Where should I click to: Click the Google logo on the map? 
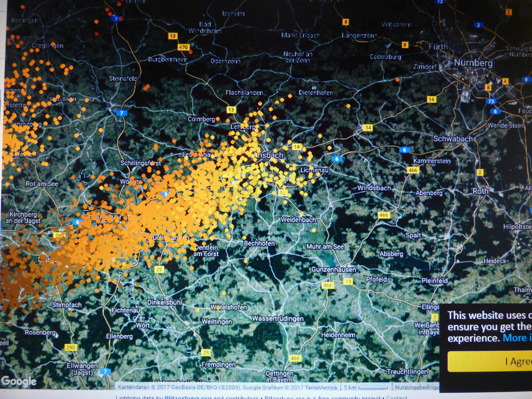point(19,381)
